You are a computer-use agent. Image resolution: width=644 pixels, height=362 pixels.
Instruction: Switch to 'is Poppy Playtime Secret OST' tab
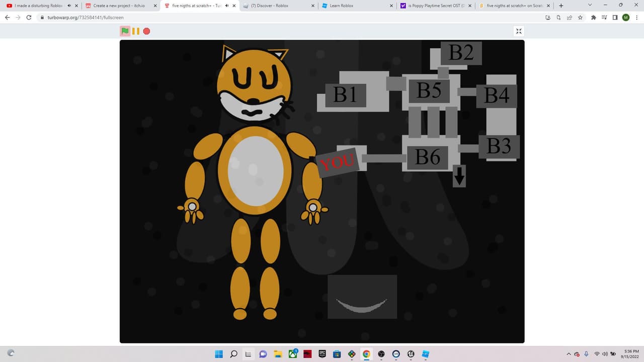pos(437,6)
